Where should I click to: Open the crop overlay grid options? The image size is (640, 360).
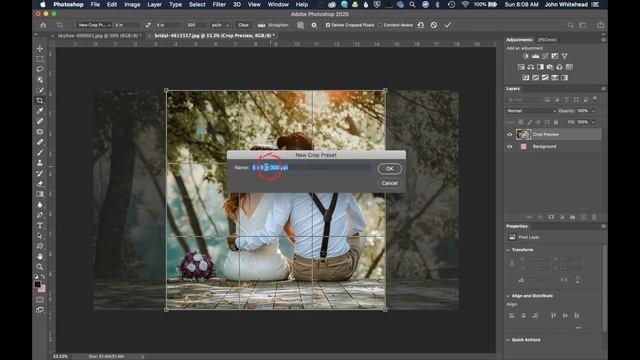point(300,25)
